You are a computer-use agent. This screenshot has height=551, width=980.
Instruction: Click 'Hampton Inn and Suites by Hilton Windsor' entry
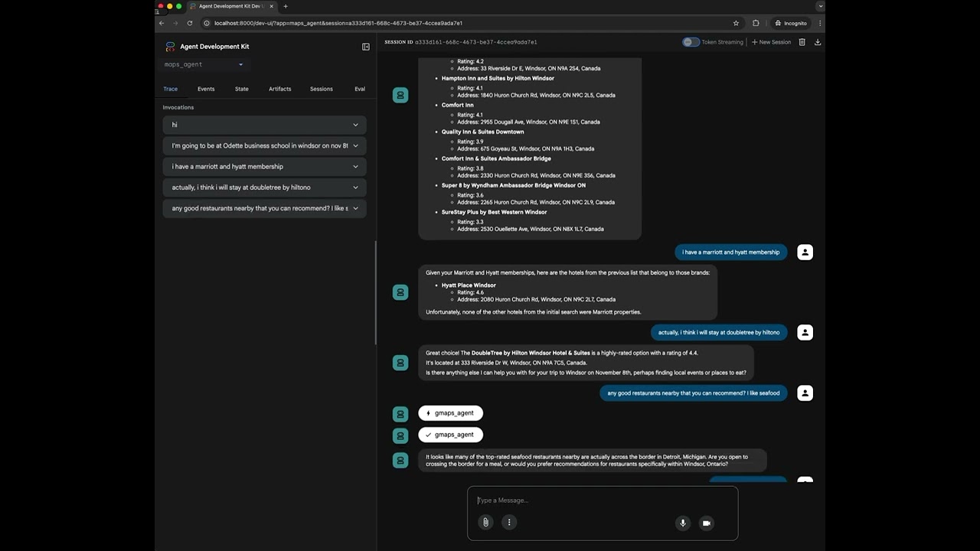[498, 78]
